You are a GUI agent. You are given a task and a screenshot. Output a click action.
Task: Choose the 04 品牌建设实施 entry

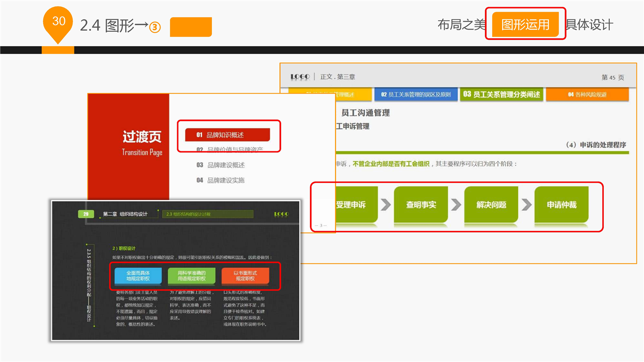pyautogui.click(x=220, y=180)
